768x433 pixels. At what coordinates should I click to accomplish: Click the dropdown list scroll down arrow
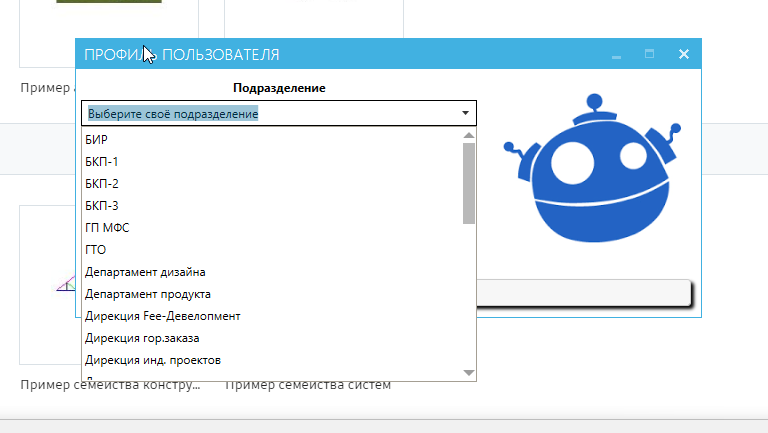(469, 373)
